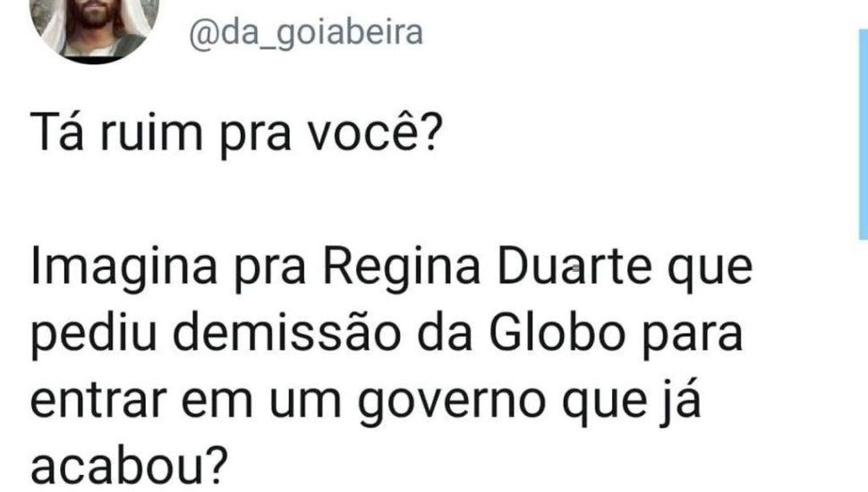868x492 pixels.
Task: Click the word 'Globo' in the tweet
Action: (x=557, y=334)
